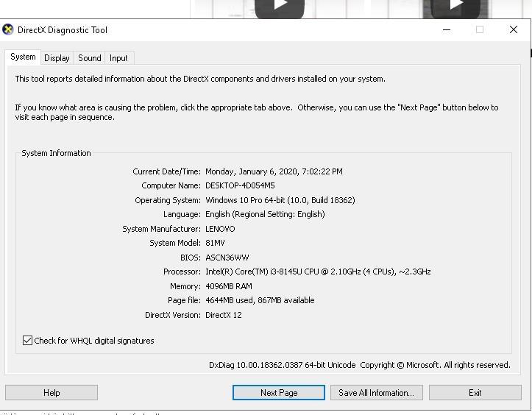Click the Language English regional setting value
This screenshot has width=532, height=415.
coord(265,214)
